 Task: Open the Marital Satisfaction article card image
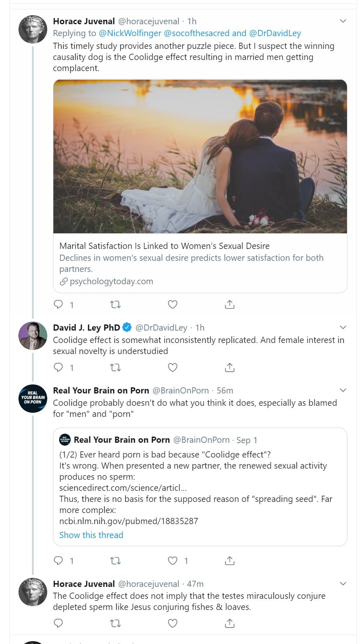pyautogui.click(x=200, y=156)
